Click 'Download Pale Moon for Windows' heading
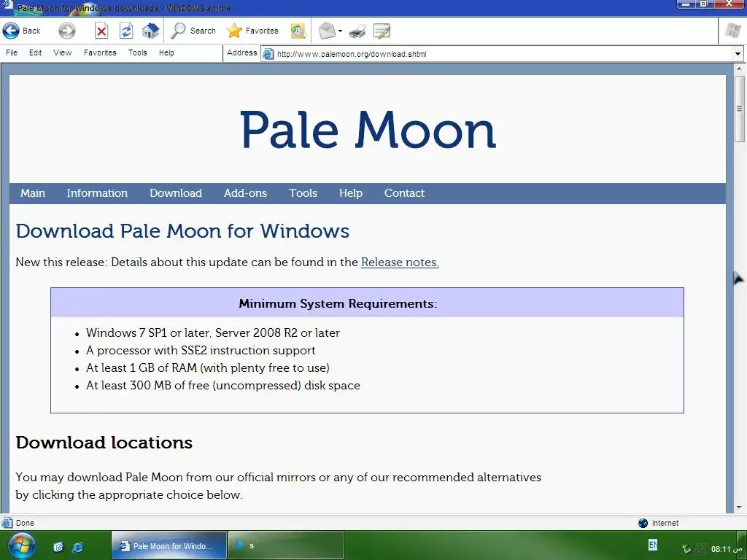 (182, 231)
